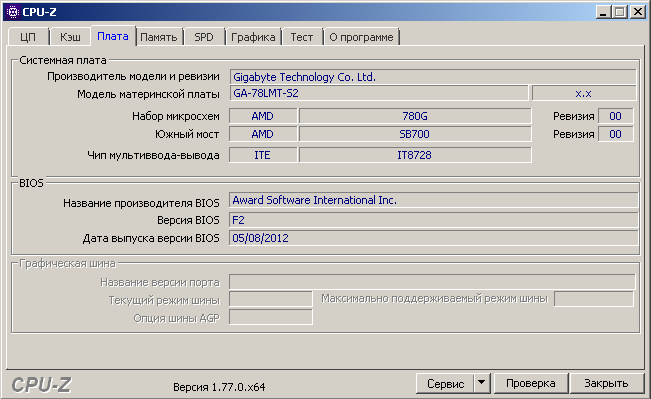The image size is (651, 399).
Task: Click the Сервис button
Action: 445,383
